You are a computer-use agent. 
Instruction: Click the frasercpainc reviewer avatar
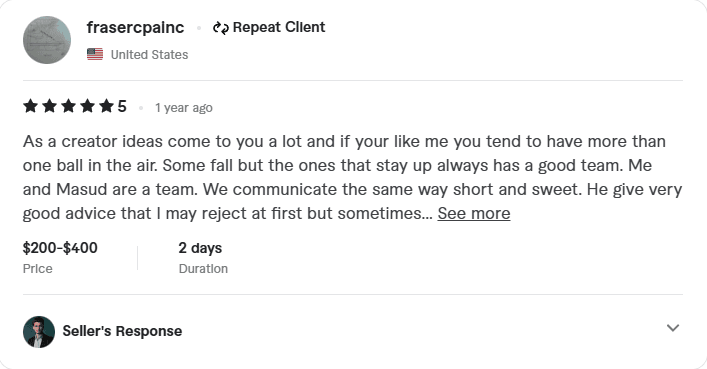tap(47, 40)
